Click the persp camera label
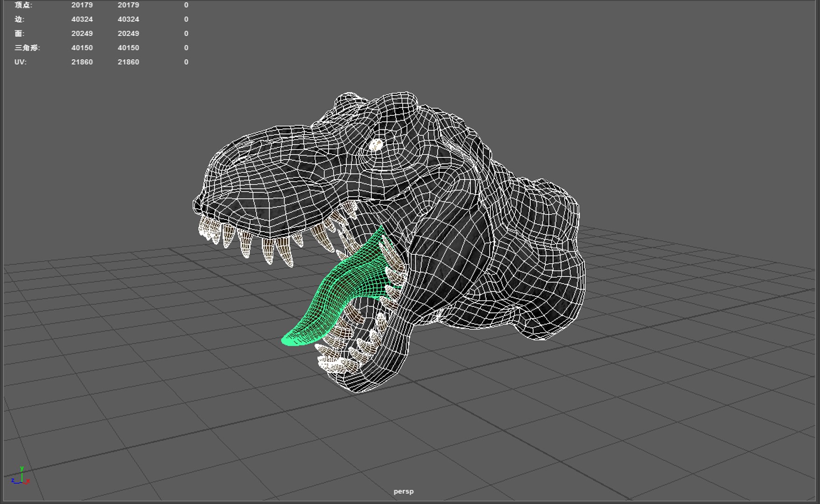Image resolution: width=820 pixels, height=504 pixels. pyautogui.click(x=403, y=491)
